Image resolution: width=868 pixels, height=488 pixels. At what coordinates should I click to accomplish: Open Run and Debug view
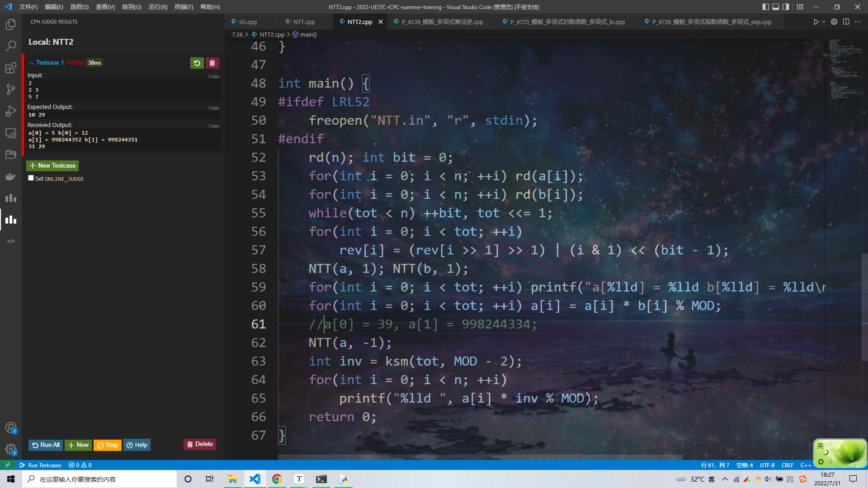pyautogui.click(x=11, y=111)
